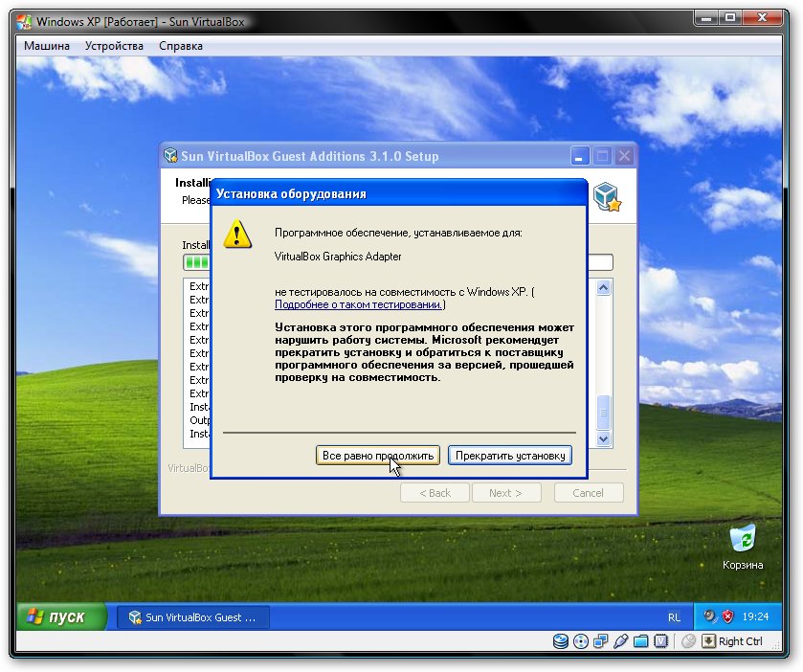The image size is (803, 672).
Task: Select Sun VirtualBox Guest taskbar item
Action: click(193, 617)
